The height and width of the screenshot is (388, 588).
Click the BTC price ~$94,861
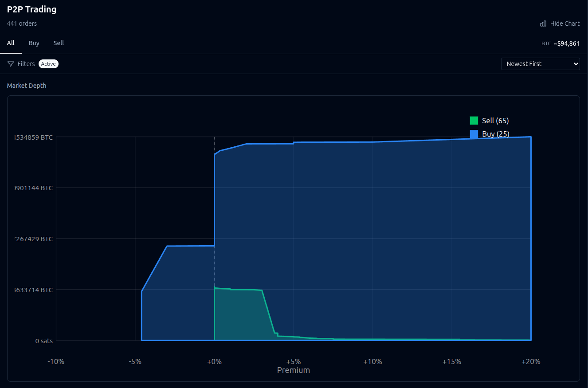tap(566, 43)
